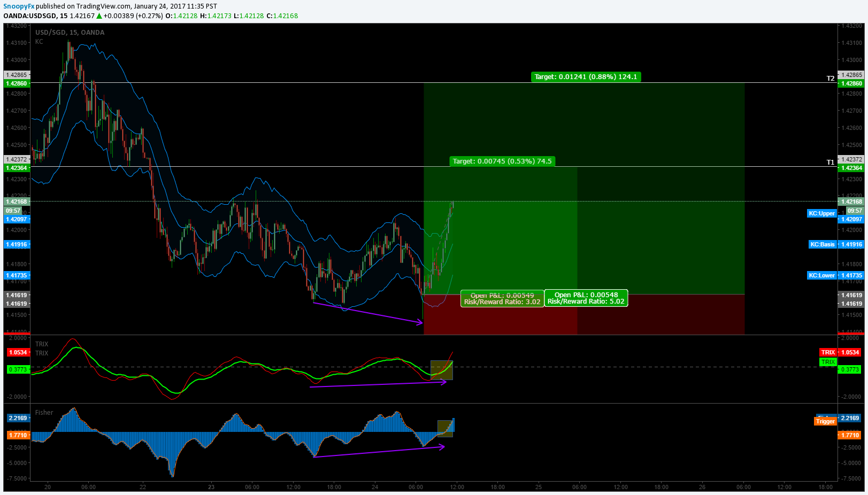Click the T1 line label
Viewport: 868px width, 495px height.
coord(831,163)
